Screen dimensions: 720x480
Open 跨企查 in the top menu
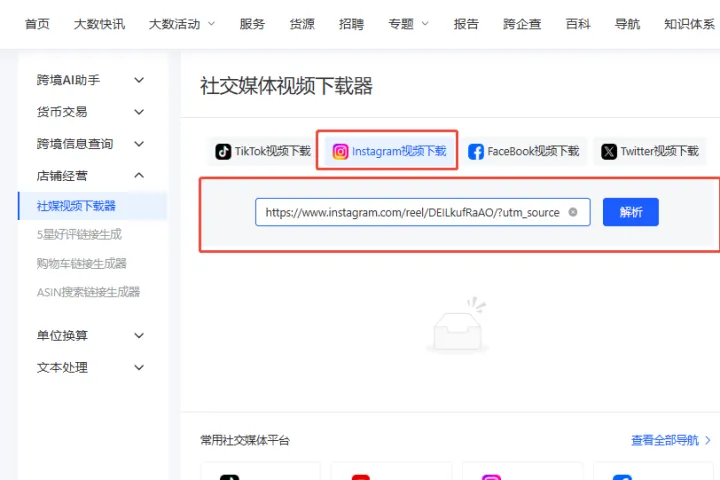tap(522, 24)
